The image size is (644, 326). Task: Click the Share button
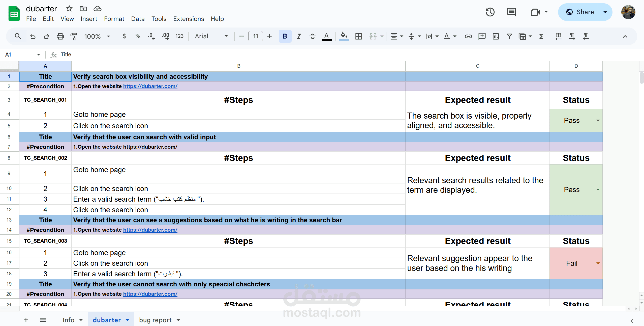coord(578,12)
